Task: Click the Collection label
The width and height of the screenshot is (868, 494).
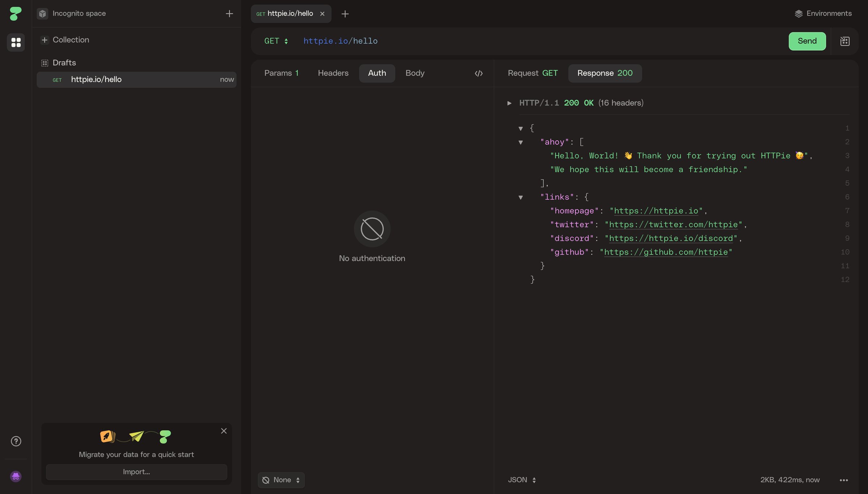Action: [x=71, y=40]
